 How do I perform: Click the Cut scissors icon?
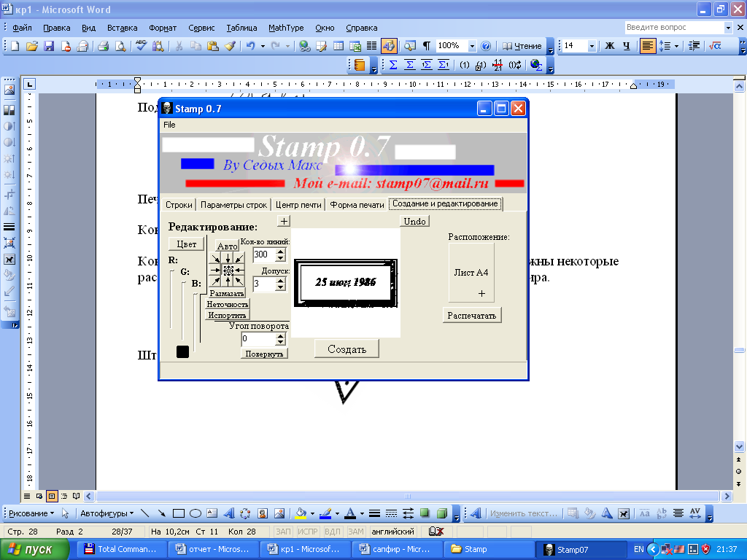179,46
